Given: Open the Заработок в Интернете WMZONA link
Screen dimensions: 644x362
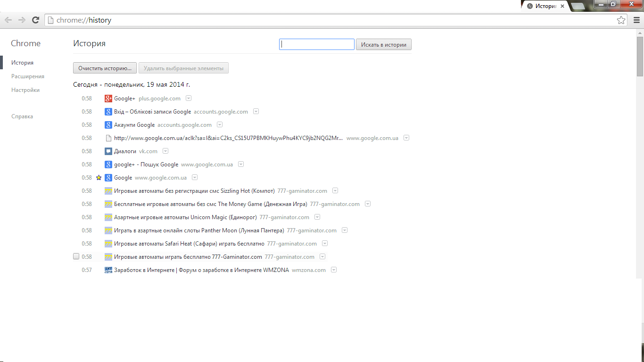Looking at the screenshot, I should pos(201,270).
